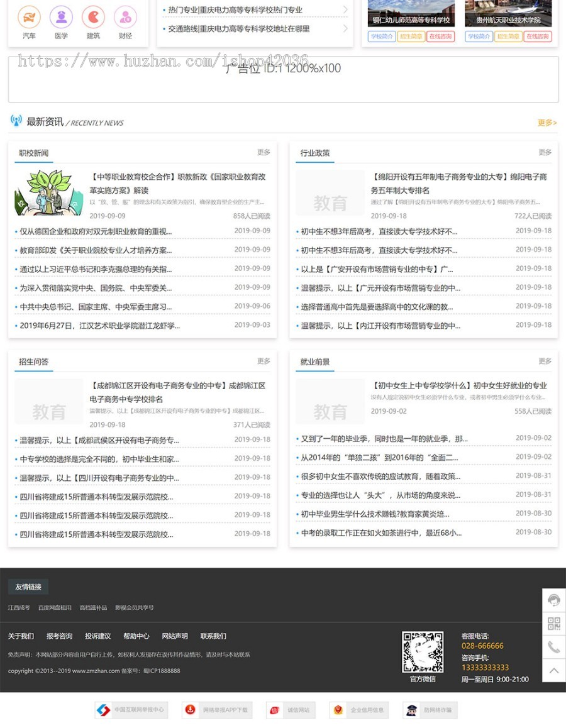The width and height of the screenshot is (566, 728).
Task: Click the 防网络诈骗 footer badge
Action: coord(430,710)
